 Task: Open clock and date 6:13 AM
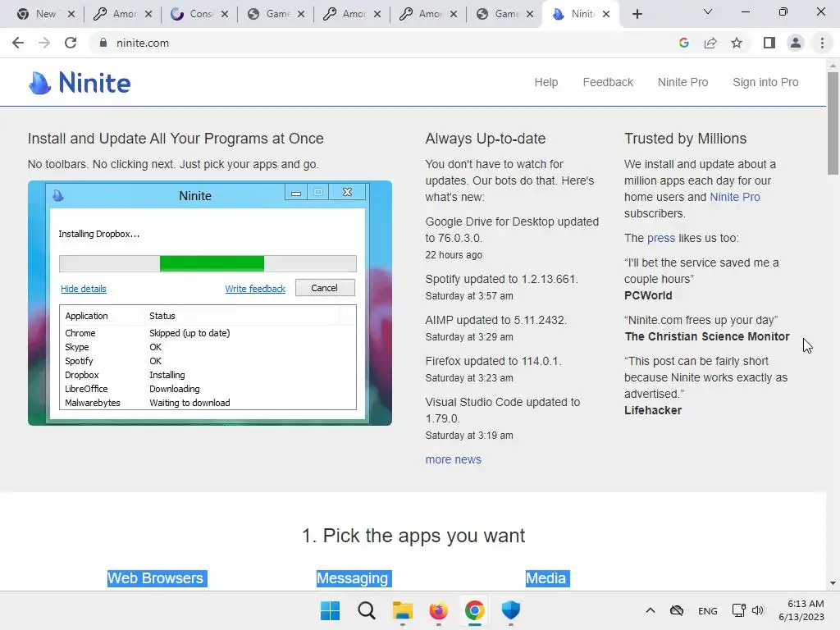801,610
